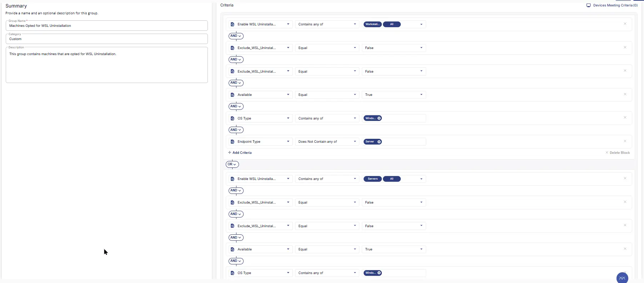This screenshot has height=283, width=644.
Task: Remove Windo... chip in OS Type row above Endpoint Type
Action: (x=379, y=118)
